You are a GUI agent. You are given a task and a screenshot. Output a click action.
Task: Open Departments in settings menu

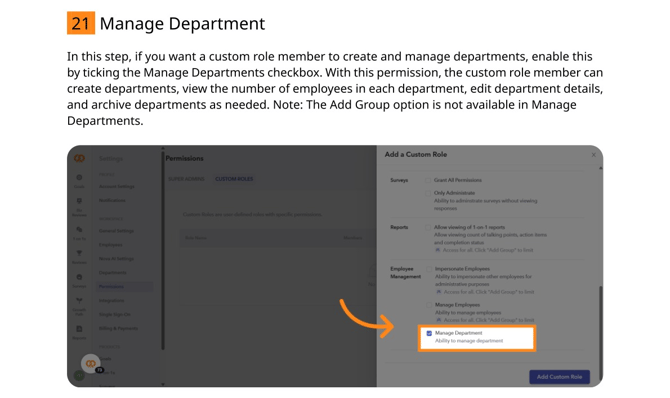coord(112,272)
